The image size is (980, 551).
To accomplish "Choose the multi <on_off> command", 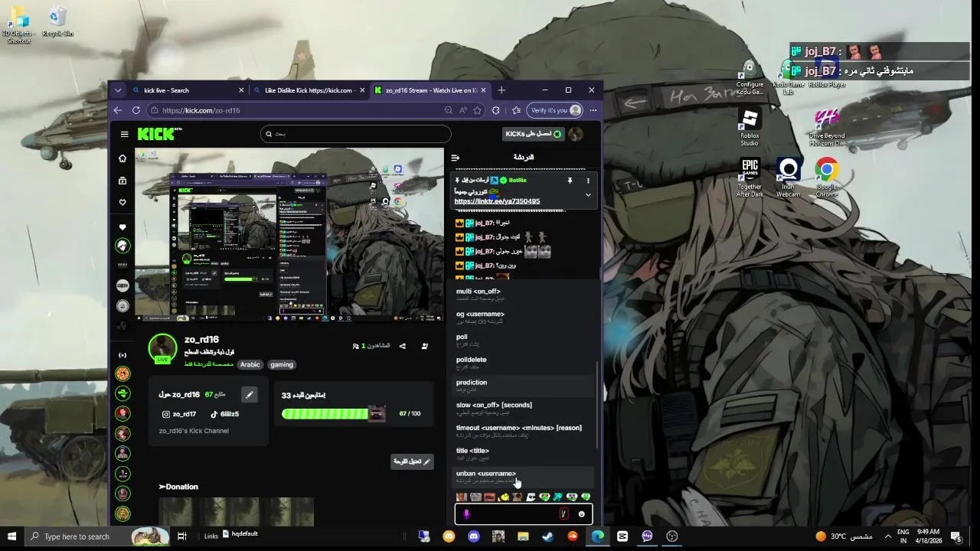I will tap(525, 294).
